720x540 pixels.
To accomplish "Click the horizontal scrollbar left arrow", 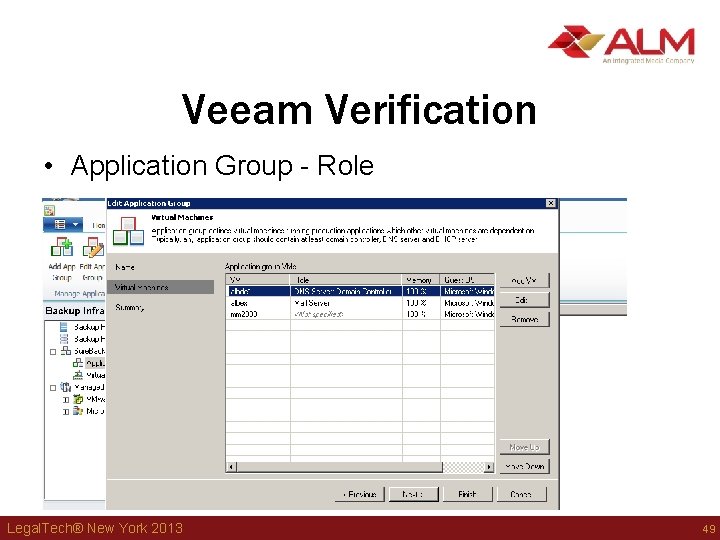I will (231, 467).
